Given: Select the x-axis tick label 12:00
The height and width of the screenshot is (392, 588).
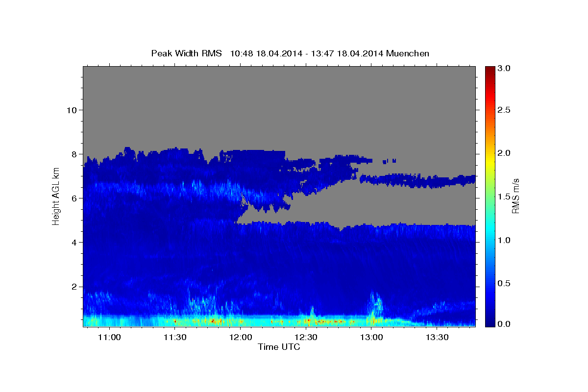Looking at the screenshot, I should click(241, 338).
